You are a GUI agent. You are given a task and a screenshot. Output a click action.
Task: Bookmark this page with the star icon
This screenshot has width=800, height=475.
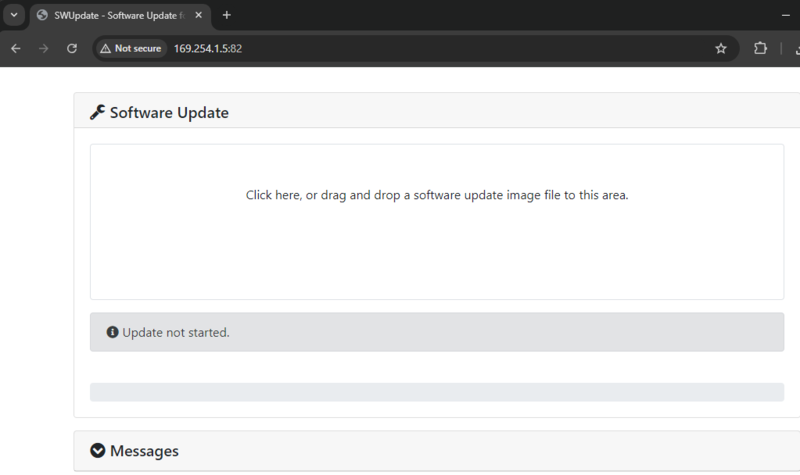coord(720,48)
